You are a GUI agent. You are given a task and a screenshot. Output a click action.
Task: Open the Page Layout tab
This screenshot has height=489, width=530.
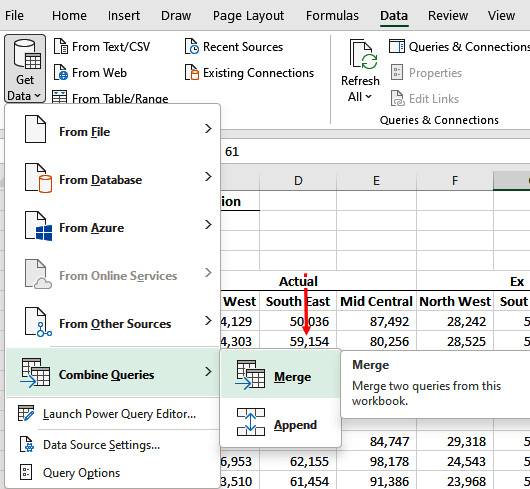248,16
